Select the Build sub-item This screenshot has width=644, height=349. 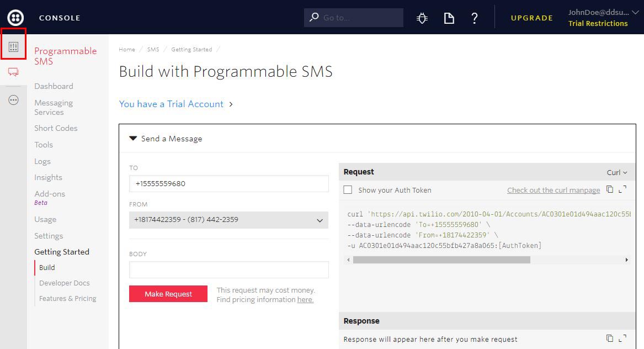47,268
